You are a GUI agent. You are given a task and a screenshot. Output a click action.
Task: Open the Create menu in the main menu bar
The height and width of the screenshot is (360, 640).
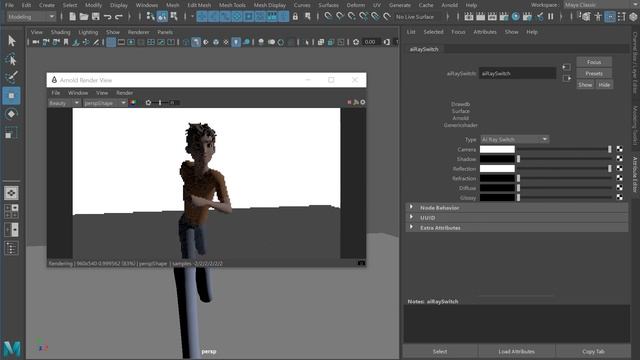(x=47, y=5)
